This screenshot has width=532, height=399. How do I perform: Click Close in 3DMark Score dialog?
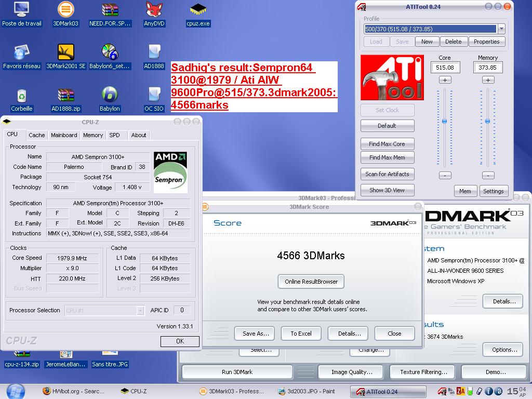coord(394,334)
